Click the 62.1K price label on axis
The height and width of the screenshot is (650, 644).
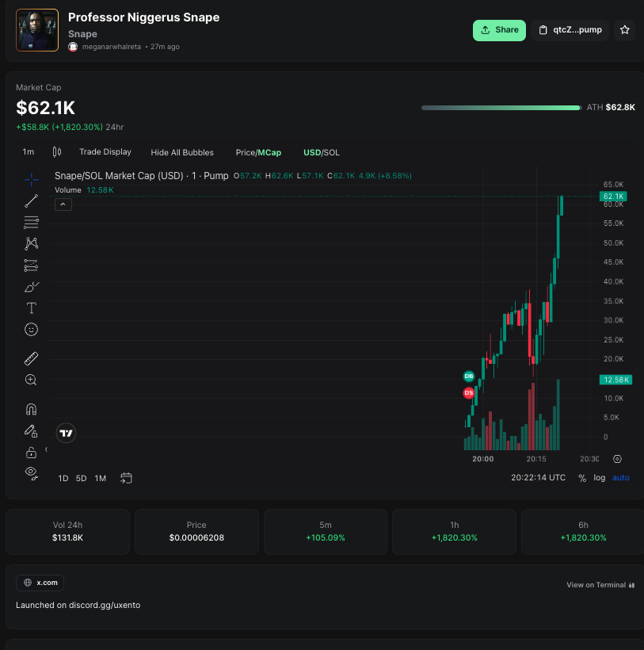613,196
